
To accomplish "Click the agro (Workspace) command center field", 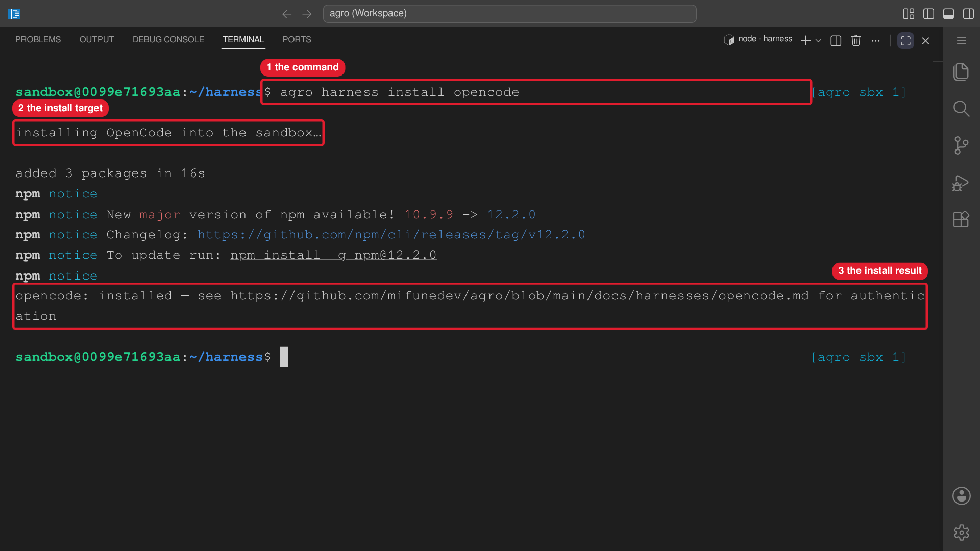I will (x=509, y=14).
